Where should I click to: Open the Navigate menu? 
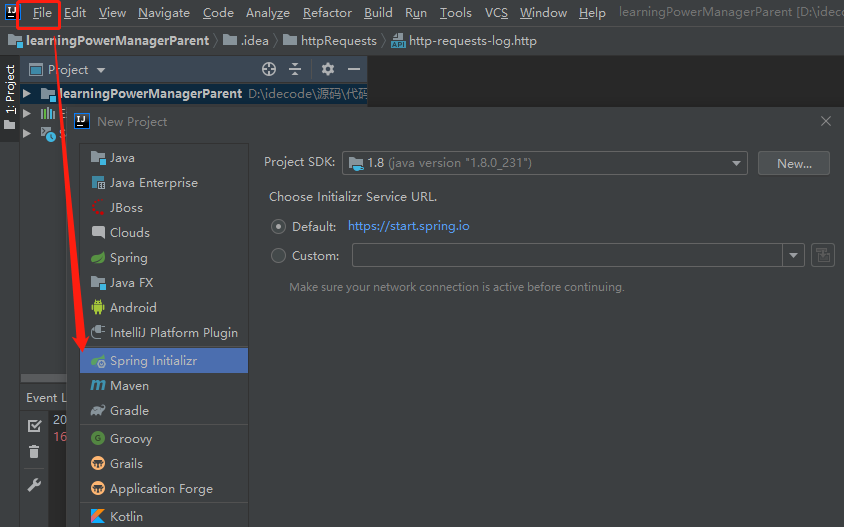click(164, 12)
